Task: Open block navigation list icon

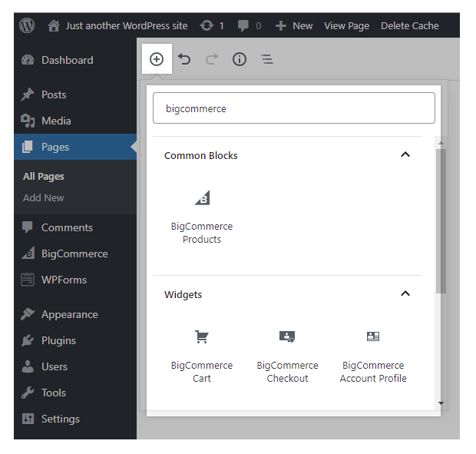Action: click(x=267, y=59)
